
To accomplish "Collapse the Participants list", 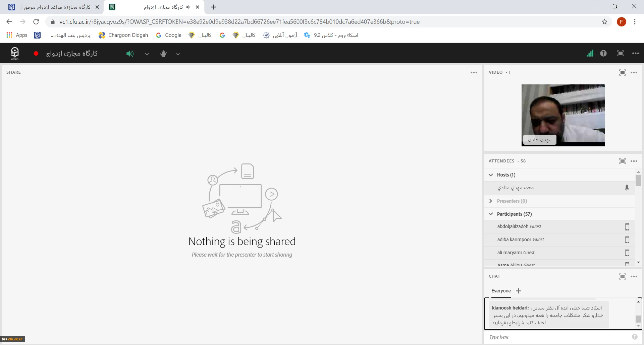I will tap(491, 214).
